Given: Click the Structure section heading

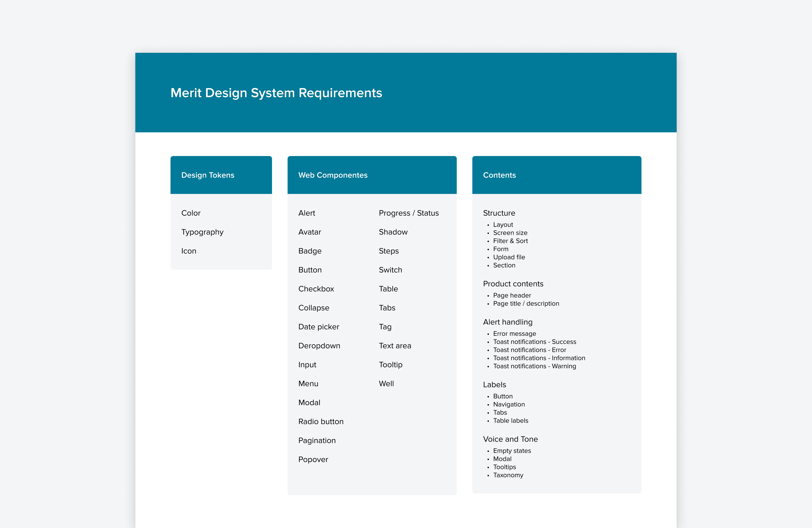Looking at the screenshot, I should point(499,213).
